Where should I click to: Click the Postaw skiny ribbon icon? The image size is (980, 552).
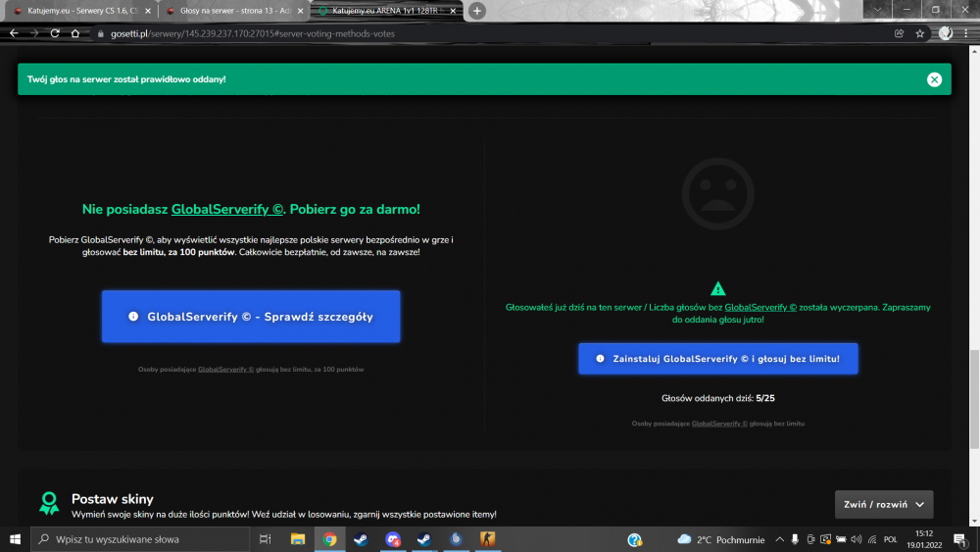click(49, 503)
